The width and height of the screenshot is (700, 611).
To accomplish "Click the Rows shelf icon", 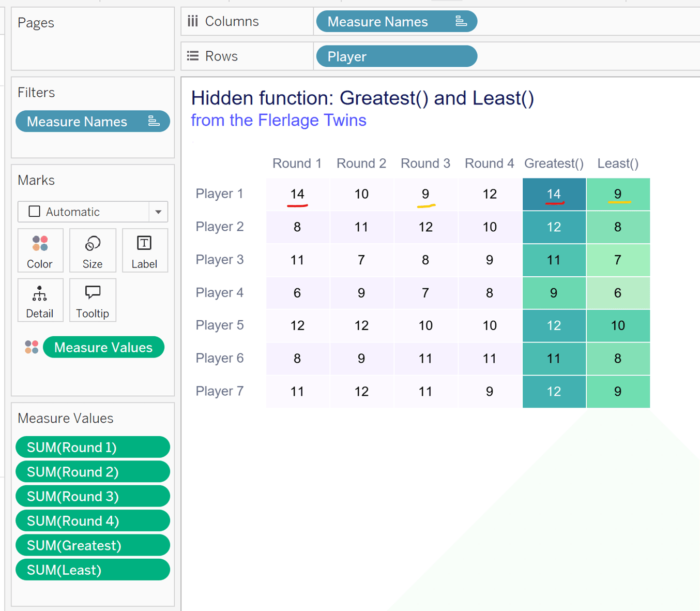I will point(193,56).
